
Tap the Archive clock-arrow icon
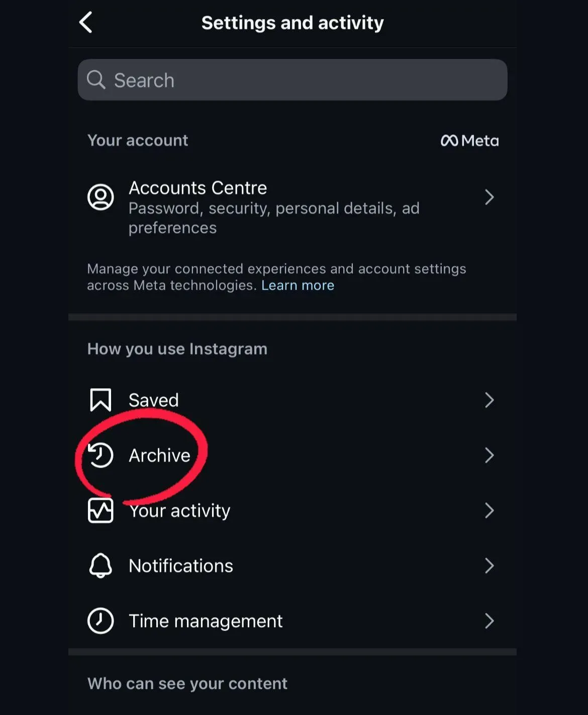pos(101,456)
